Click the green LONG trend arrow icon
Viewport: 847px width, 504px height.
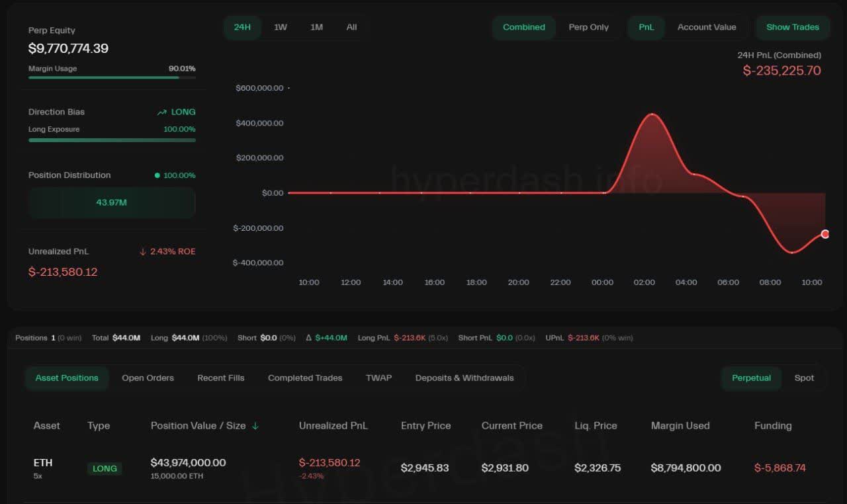pyautogui.click(x=161, y=112)
